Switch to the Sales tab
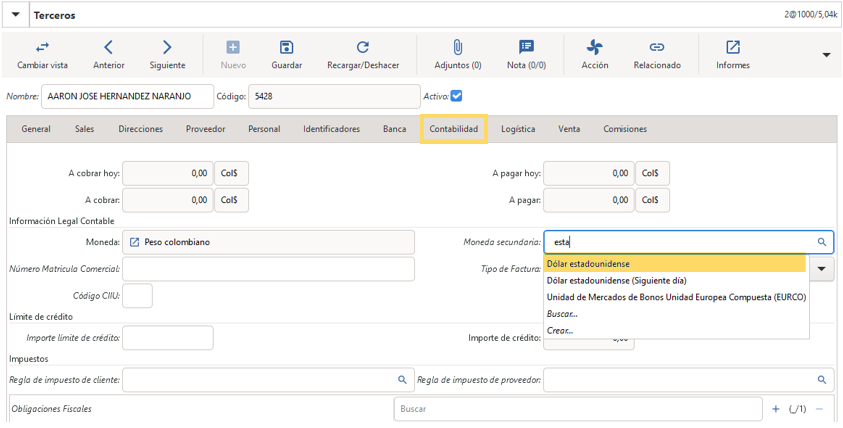The height and width of the screenshot is (428, 843). click(x=84, y=129)
